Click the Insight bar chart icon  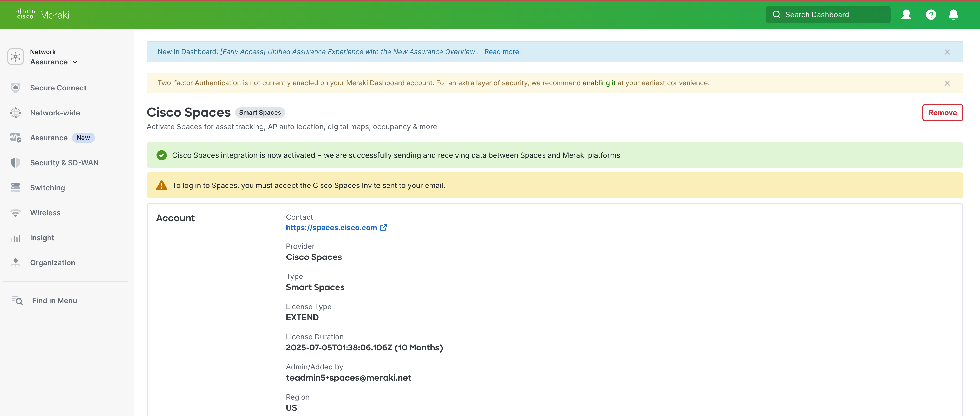tap(16, 238)
